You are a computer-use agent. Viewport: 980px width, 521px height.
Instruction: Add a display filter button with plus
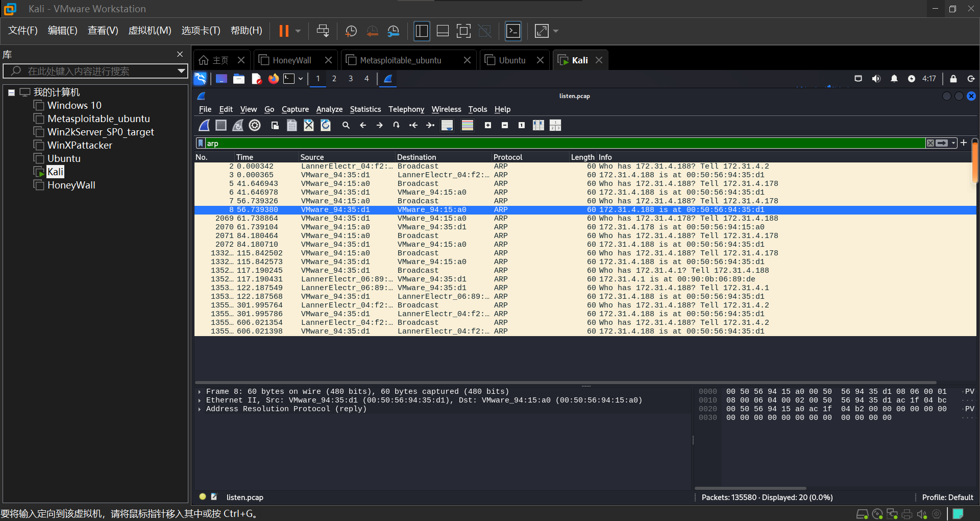[x=964, y=143]
